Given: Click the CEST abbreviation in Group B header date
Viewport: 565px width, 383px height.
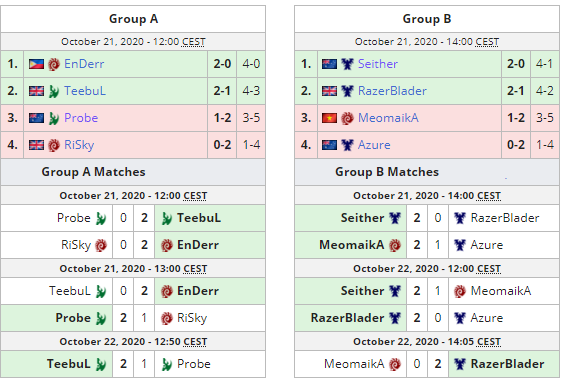Looking at the screenshot, I should click(487, 42).
